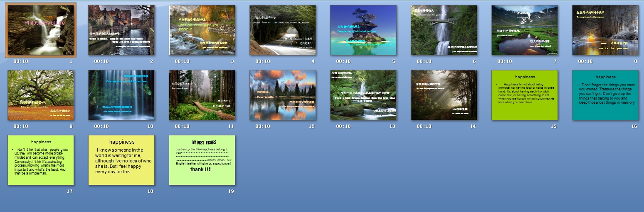Click the 00:10 timing under slide 5
The height and width of the screenshot is (212, 644).
(343, 61)
